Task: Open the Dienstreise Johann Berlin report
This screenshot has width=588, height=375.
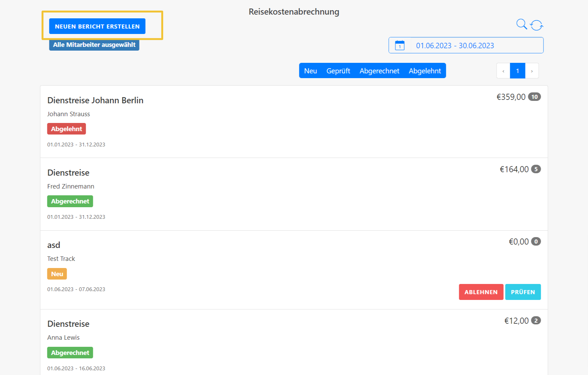Action: [95, 101]
